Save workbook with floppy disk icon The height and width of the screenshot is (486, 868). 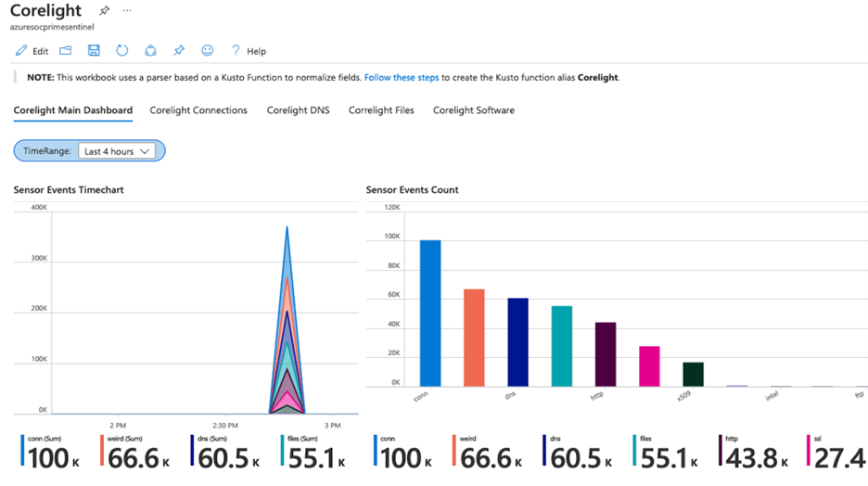click(x=94, y=51)
